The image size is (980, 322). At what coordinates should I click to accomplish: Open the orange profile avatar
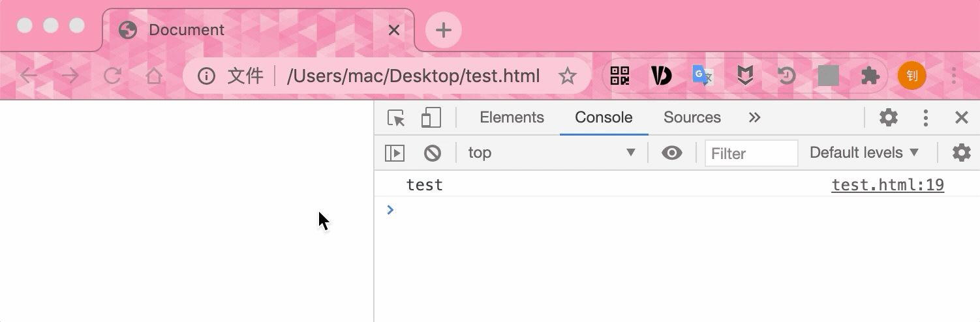[x=911, y=76]
